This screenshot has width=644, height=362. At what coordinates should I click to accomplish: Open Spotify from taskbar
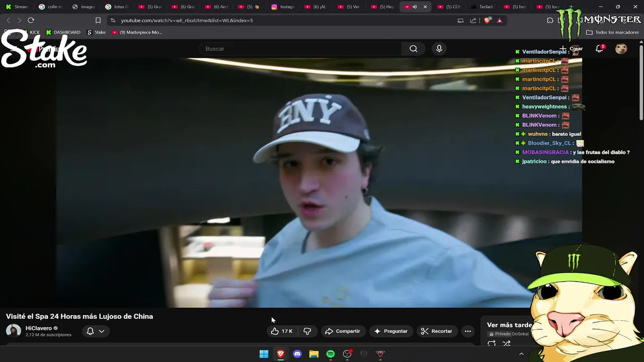331,354
